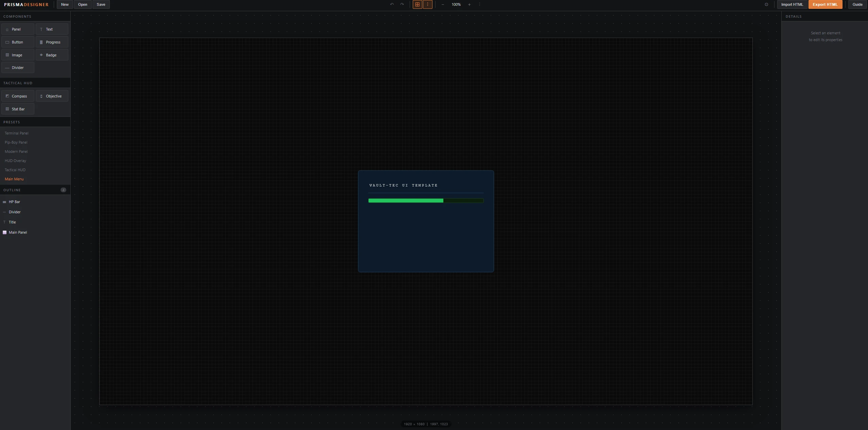The width and height of the screenshot is (868, 430).
Task: Click the Components section header
Action: [x=35, y=16]
